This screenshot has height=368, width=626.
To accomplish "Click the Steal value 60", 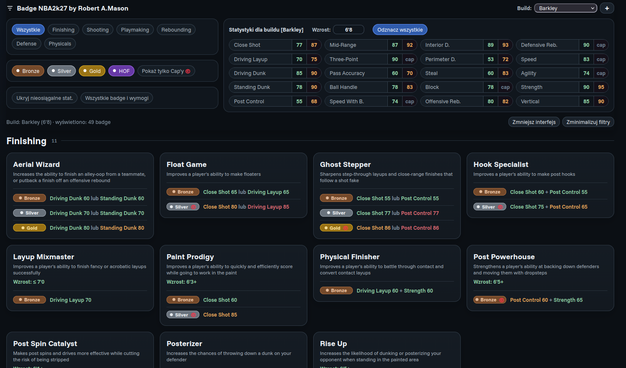I will click(491, 73).
